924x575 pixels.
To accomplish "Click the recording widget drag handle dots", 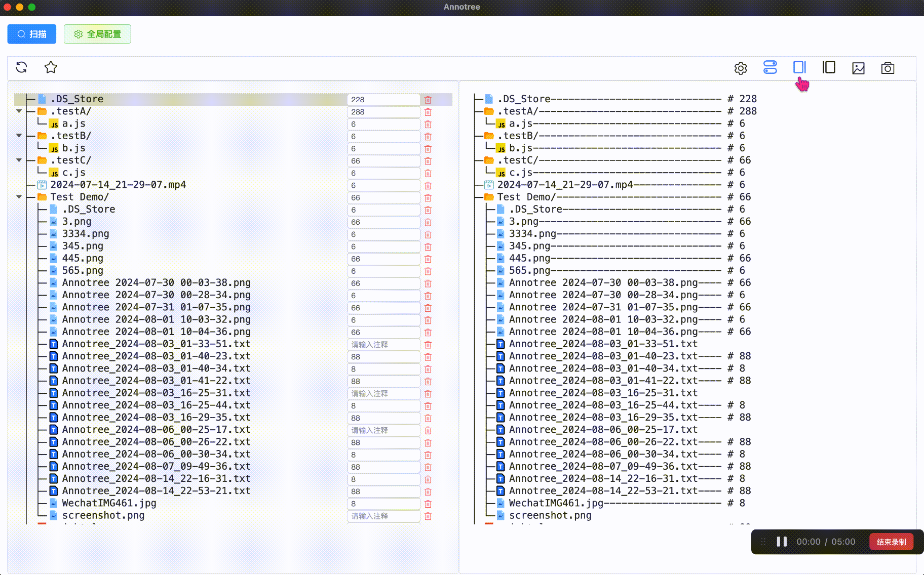I will [x=763, y=542].
